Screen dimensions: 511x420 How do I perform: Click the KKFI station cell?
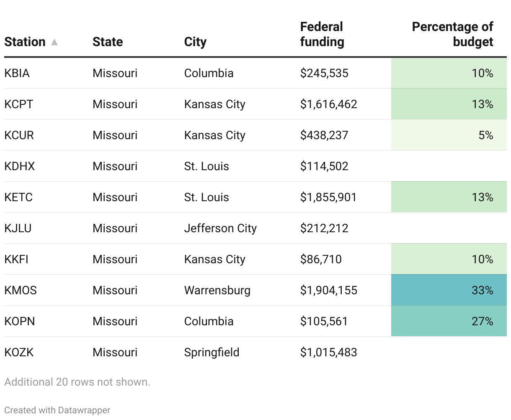pos(16,259)
